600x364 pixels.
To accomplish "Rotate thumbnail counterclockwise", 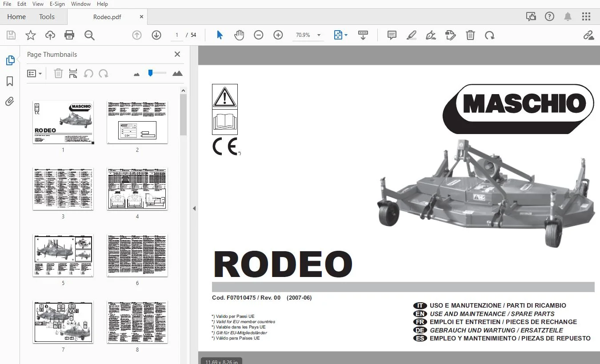I will pyautogui.click(x=88, y=73).
